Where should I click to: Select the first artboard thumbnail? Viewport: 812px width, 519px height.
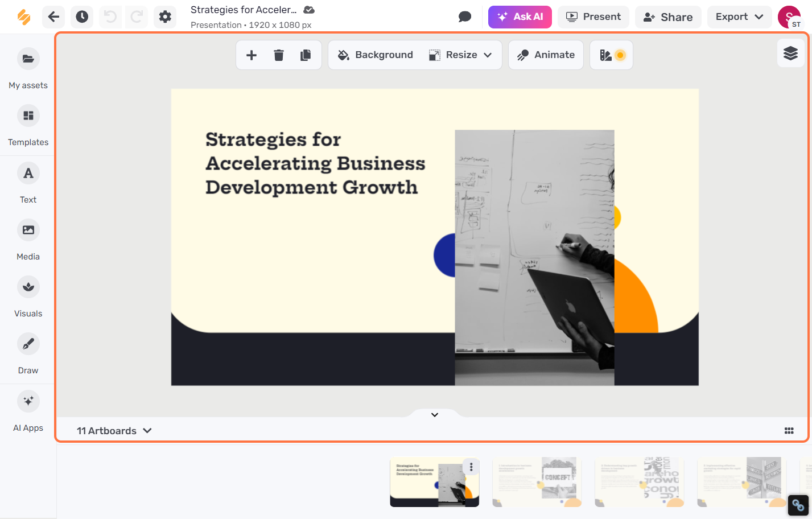coord(435,482)
